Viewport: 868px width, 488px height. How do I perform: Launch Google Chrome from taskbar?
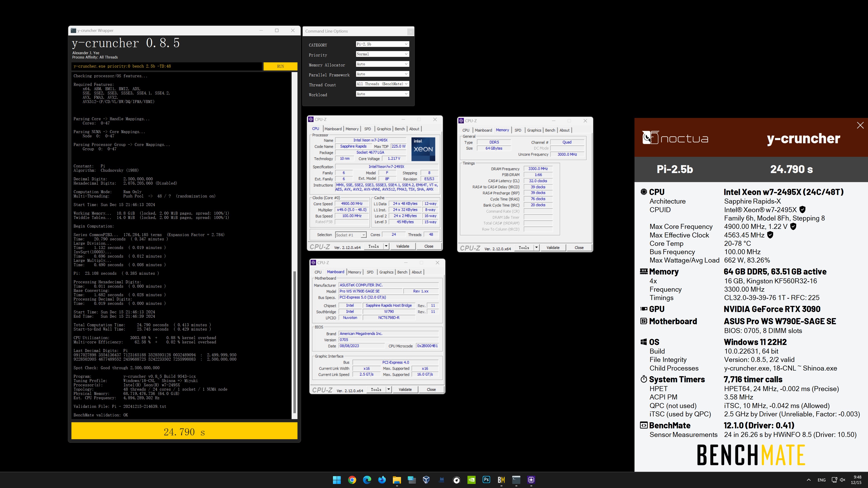coord(352,480)
